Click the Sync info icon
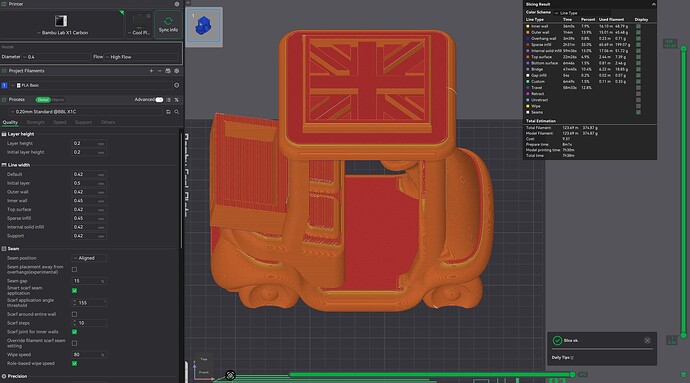The image size is (690, 383). pyautogui.click(x=168, y=25)
